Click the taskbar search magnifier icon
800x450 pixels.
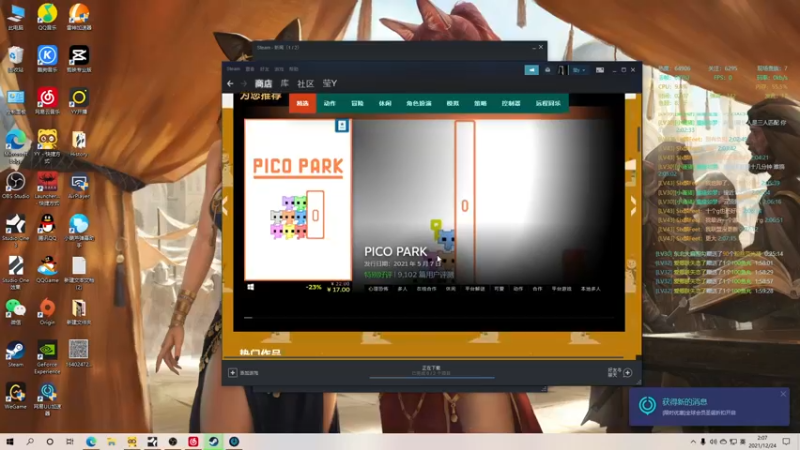(x=30, y=442)
